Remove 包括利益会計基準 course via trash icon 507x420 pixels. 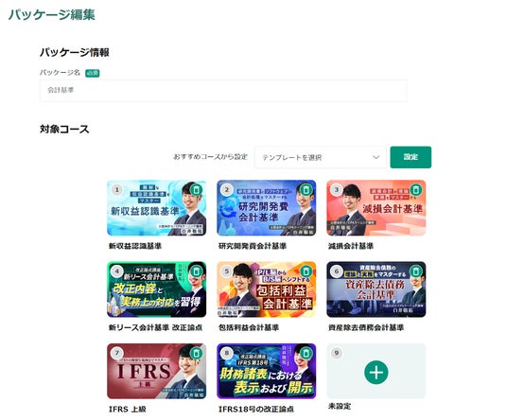click(x=306, y=271)
